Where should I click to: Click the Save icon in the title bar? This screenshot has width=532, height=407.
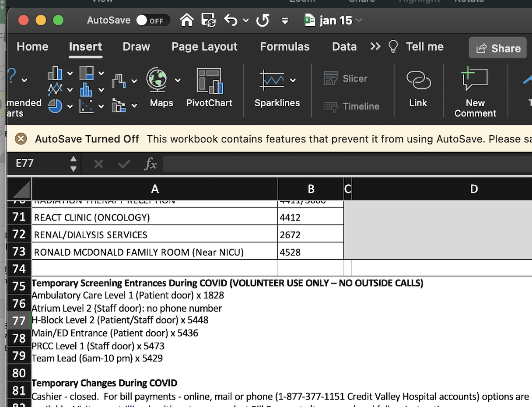[x=209, y=20]
